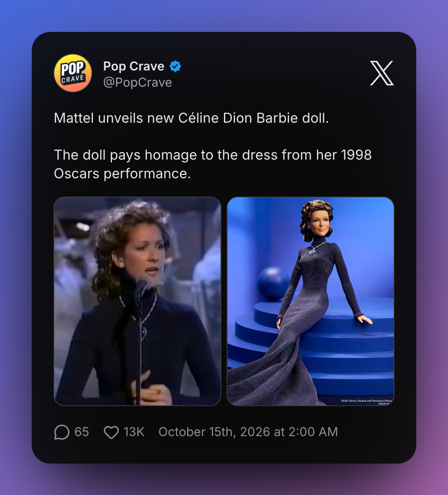Click the 65 replies count
This screenshot has width=448, height=495.
point(82,432)
